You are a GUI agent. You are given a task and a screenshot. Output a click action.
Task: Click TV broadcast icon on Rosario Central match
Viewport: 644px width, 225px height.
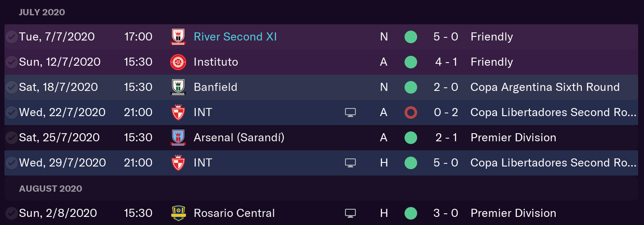(x=350, y=213)
